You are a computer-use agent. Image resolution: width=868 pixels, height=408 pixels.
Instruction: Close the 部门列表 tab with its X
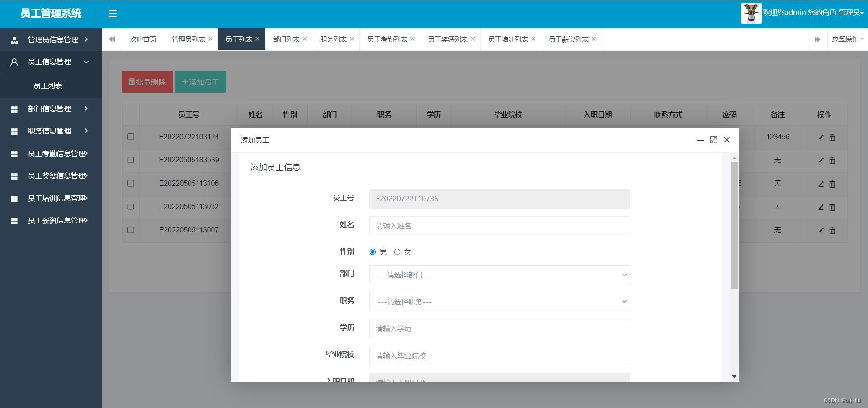(x=305, y=39)
